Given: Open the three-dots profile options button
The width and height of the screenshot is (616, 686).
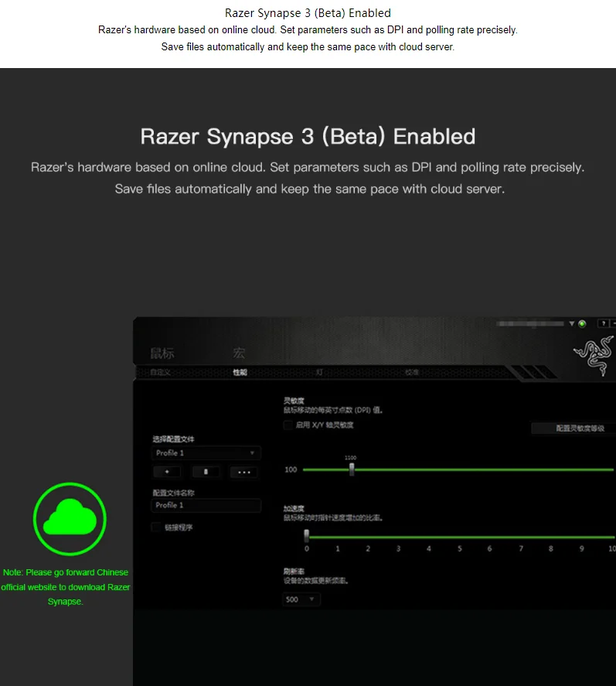Looking at the screenshot, I should tap(244, 472).
